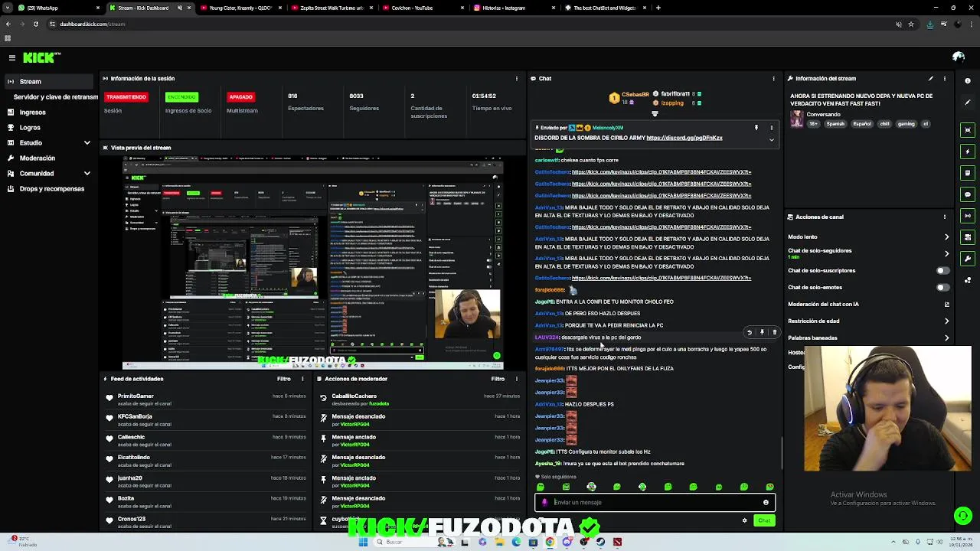Open Dota 2 in the taskbar
The image size is (980, 551).
coord(617,542)
